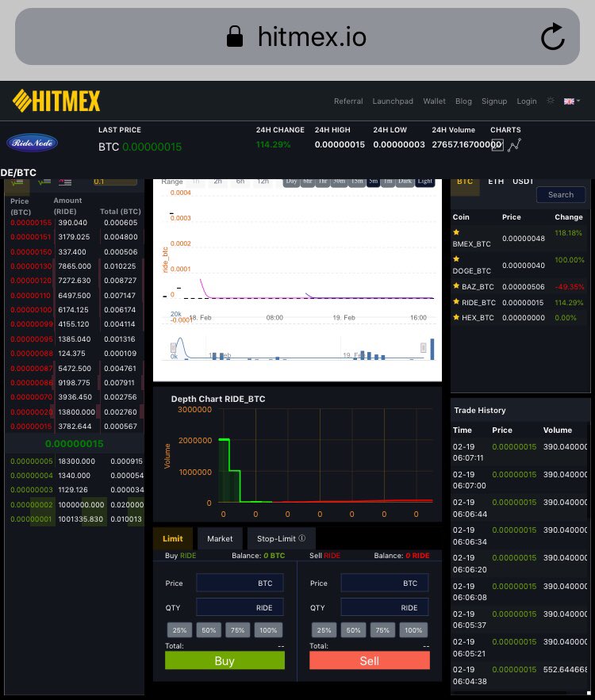The width and height of the screenshot is (595, 700).
Task: Tap the hitmex.io address bar
Action: coord(297,36)
